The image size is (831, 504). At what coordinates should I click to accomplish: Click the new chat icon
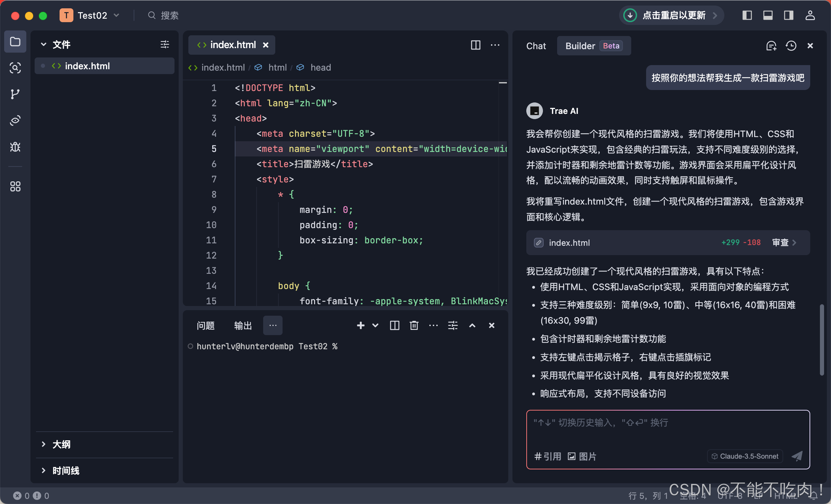tap(771, 46)
